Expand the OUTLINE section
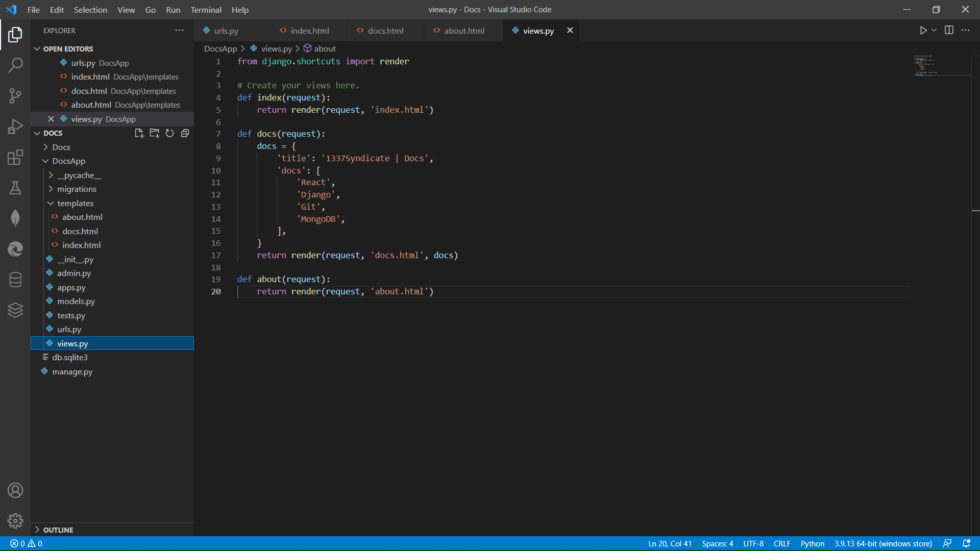The height and width of the screenshot is (551, 980). coord(58,530)
